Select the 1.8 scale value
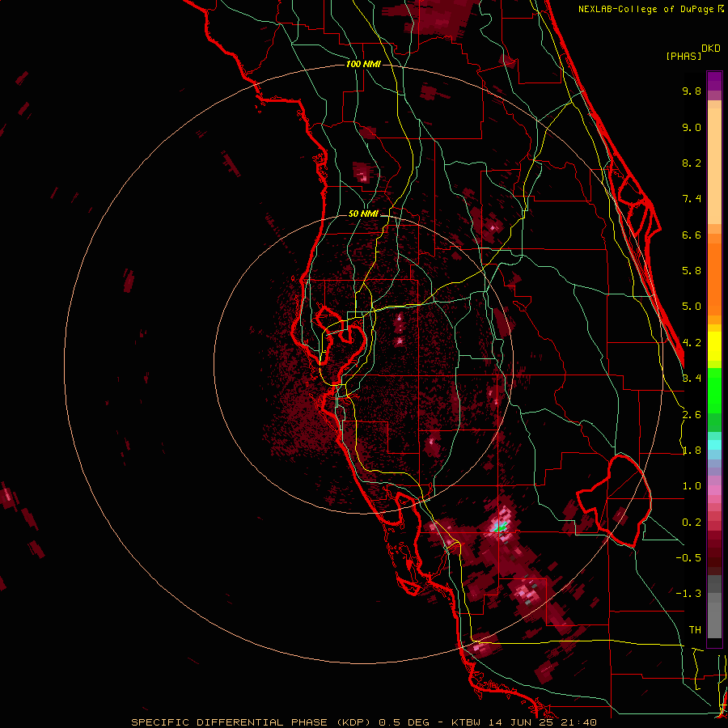This screenshot has height=728, width=728. click(x=692, y=451)
